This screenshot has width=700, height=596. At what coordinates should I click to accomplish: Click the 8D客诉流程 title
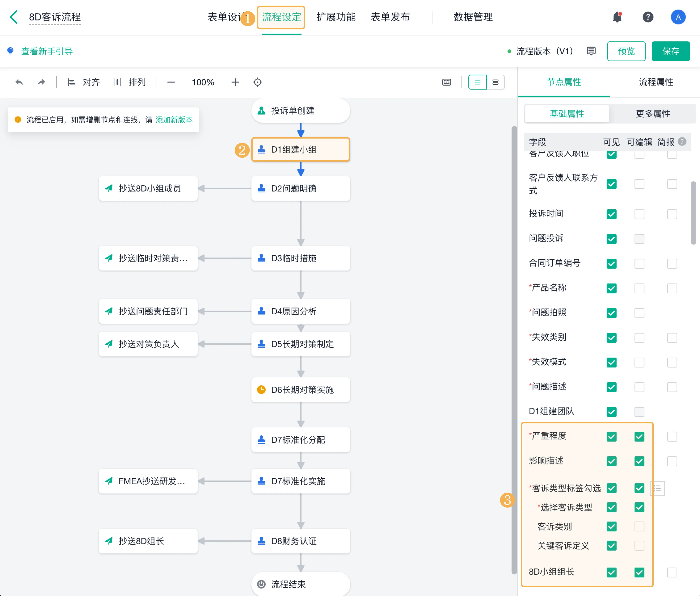(55, 17)
